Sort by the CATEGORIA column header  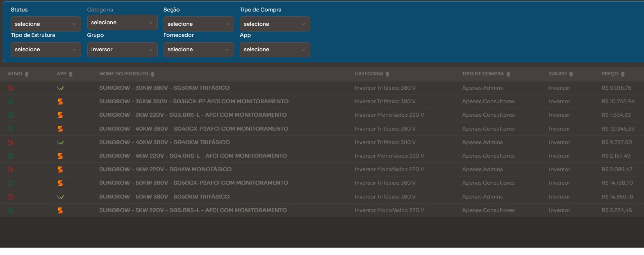point(372,74)
